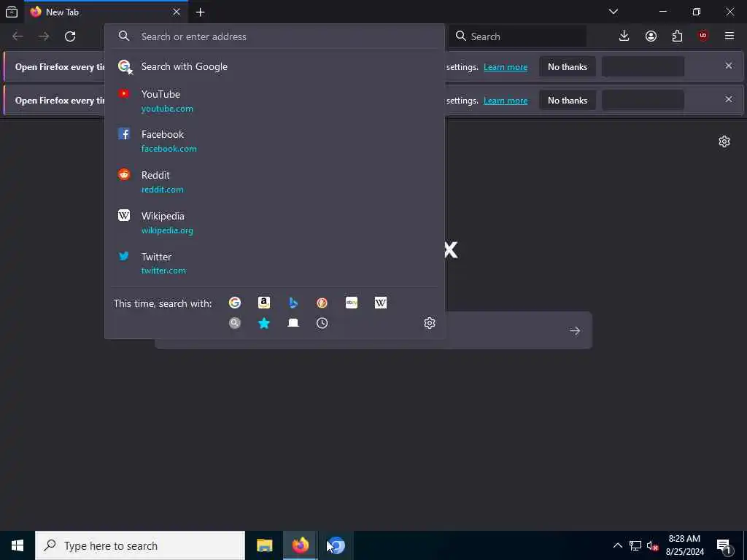Select the Reddit suggestion row
747x560 pixels.
coord(274,182)
